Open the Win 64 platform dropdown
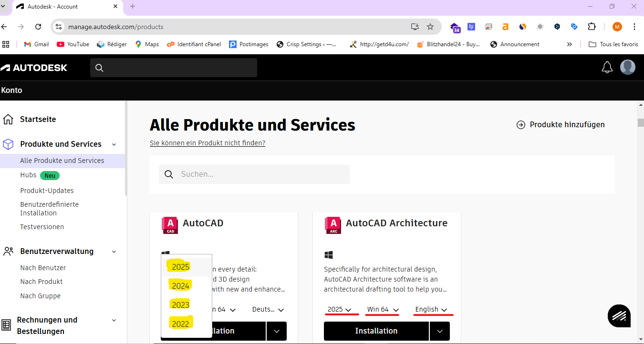 (383, 310)
